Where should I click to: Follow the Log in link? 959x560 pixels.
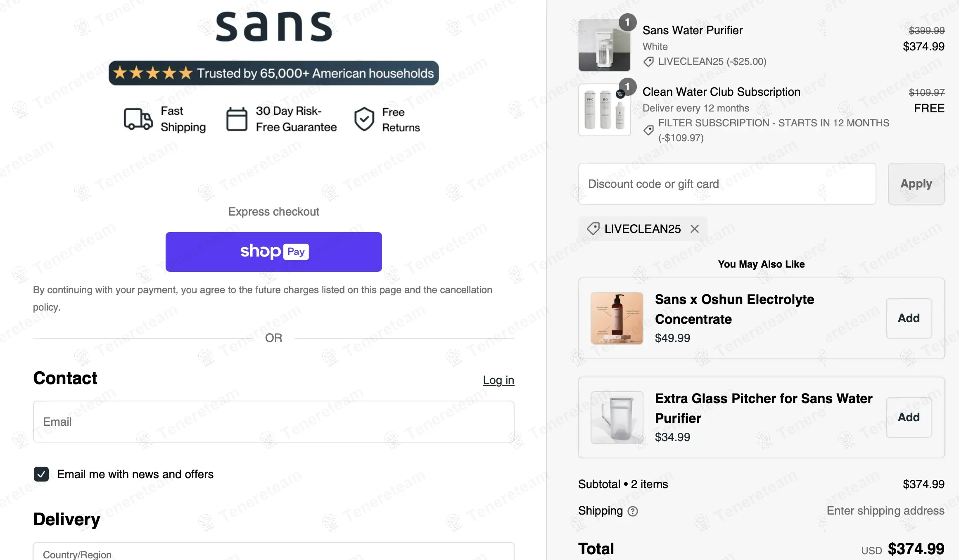pyautogui.click(x=498, y=380)
